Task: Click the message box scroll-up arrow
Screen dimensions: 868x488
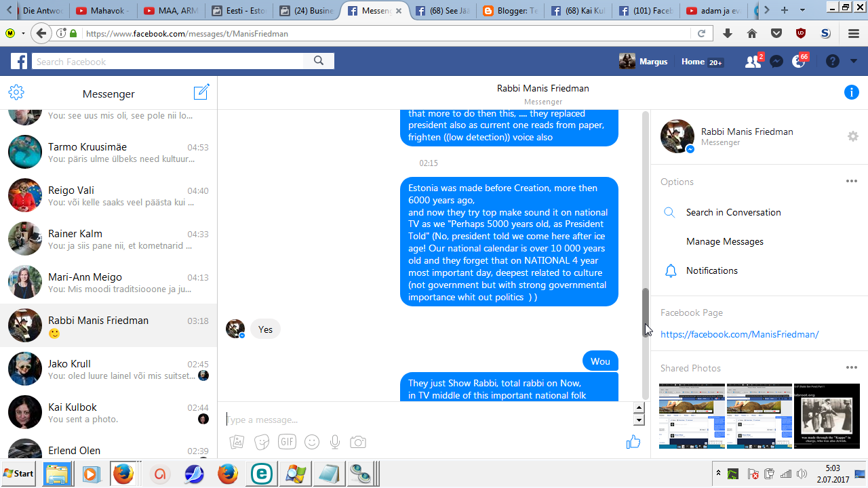Action: click(638, 407)
